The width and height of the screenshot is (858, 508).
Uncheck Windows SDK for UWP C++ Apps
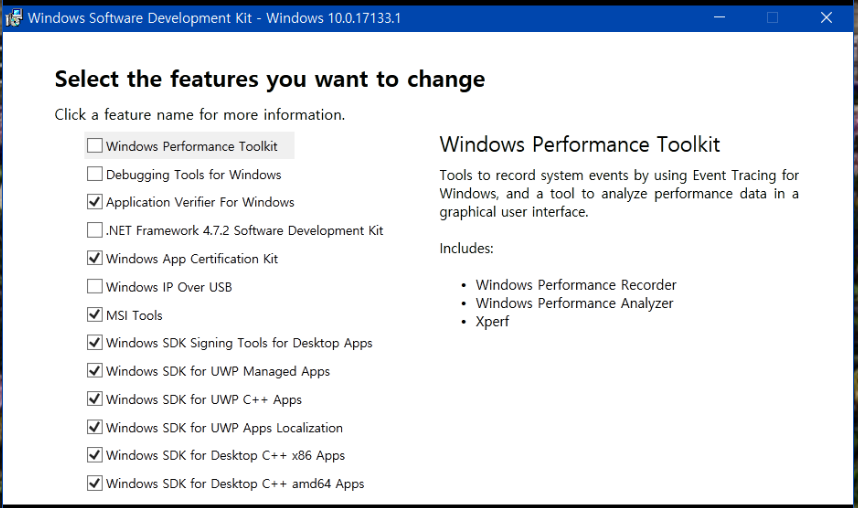click(95, 399)
